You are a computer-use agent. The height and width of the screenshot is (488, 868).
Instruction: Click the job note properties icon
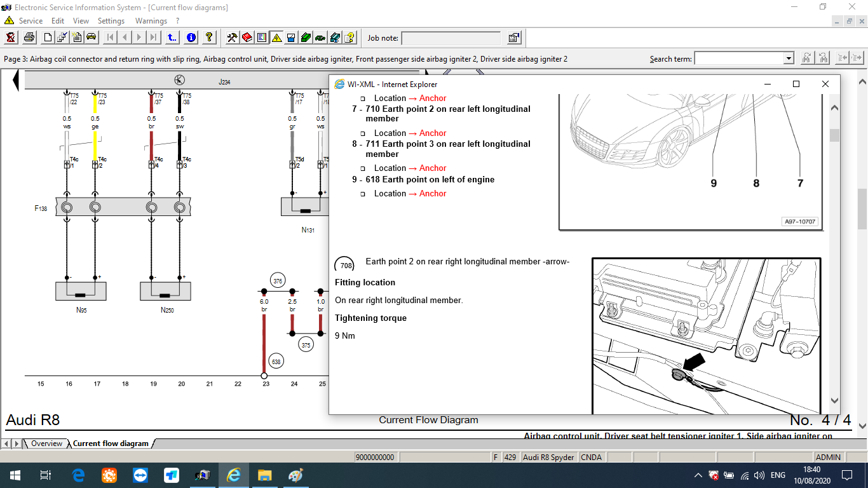[514, 37]
